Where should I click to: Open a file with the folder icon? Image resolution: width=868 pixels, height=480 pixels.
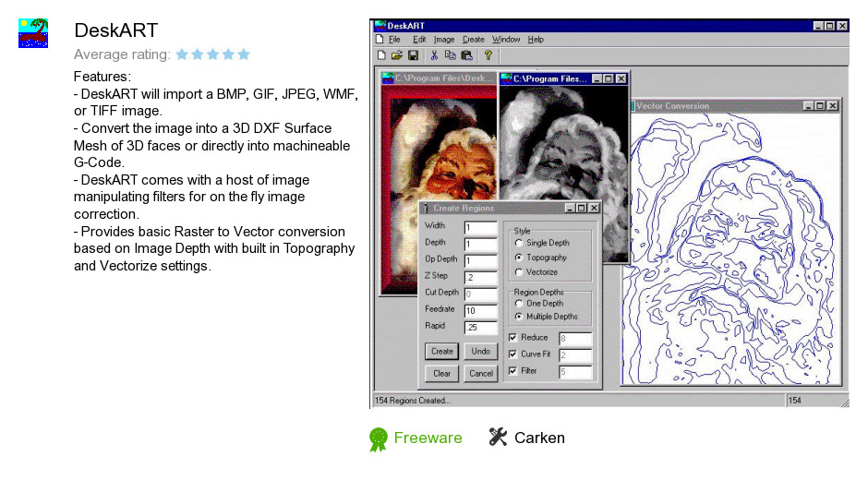click(x=397, y=55)
